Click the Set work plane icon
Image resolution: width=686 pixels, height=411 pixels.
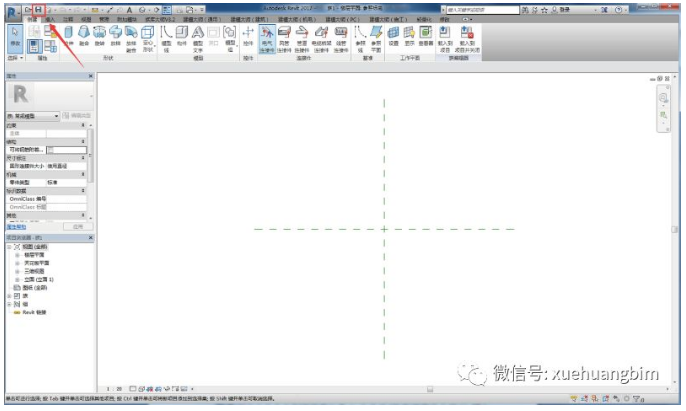point(393,36)
